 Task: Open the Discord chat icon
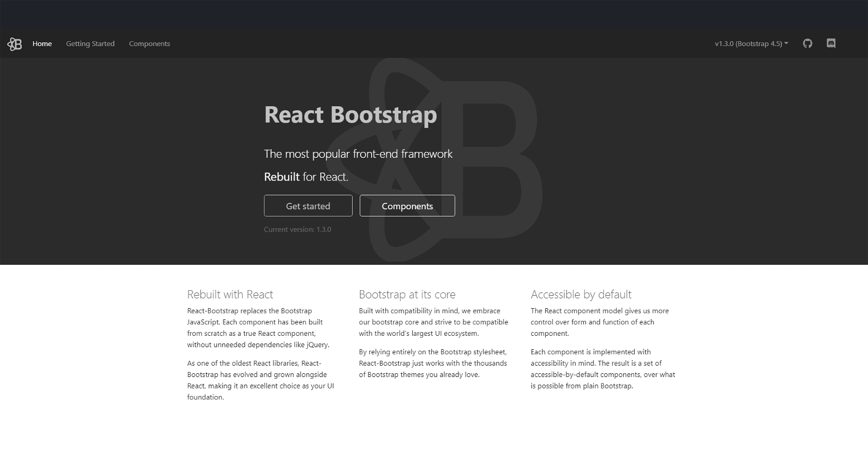pos(831,43)
